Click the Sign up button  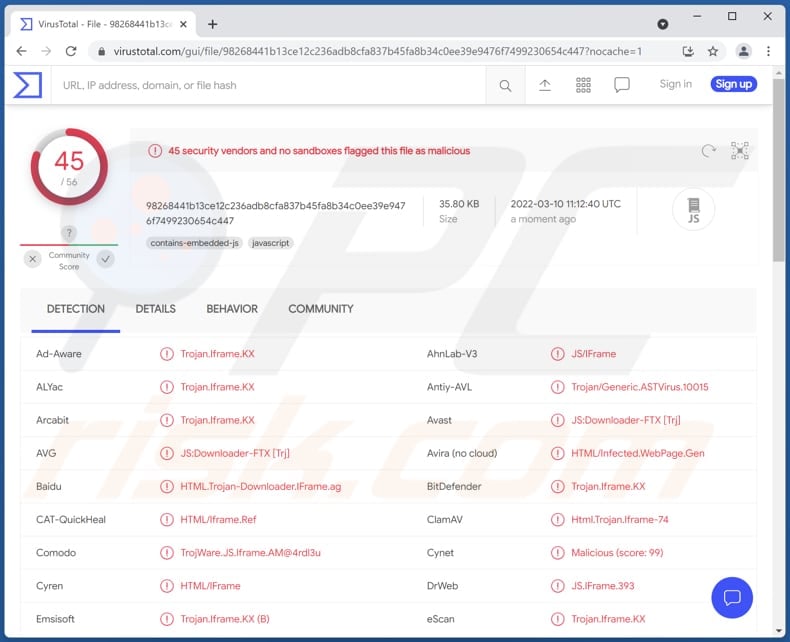point(734,84)
